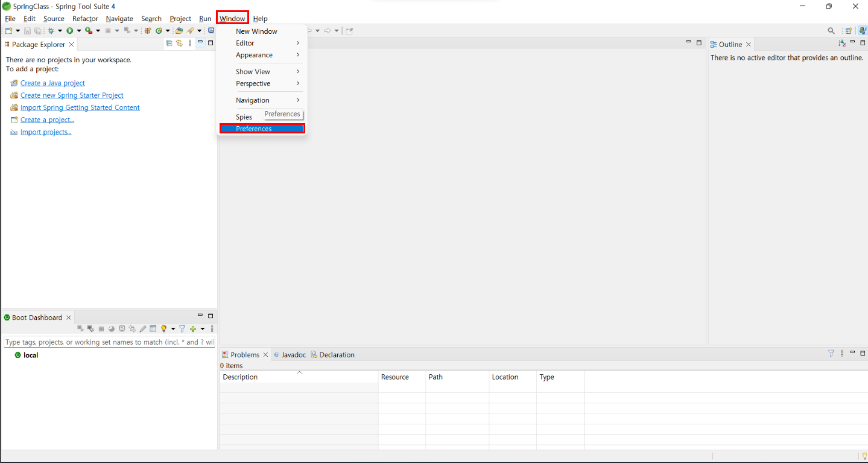Click the filter funnel icon in Problems view
This screenshot has width=868, height=463.
(831, 353)
